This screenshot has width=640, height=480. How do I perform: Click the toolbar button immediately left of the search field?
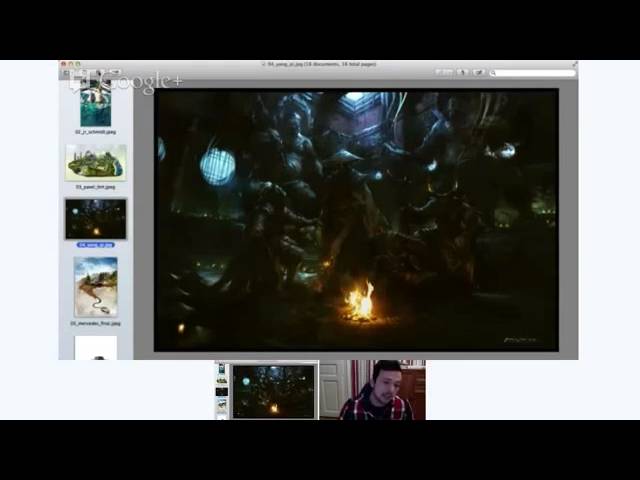[x=479, y=72]
